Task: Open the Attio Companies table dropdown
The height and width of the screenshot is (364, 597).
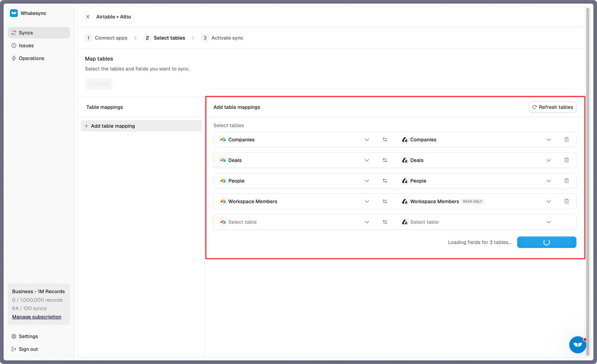Action: pos(476,140)
